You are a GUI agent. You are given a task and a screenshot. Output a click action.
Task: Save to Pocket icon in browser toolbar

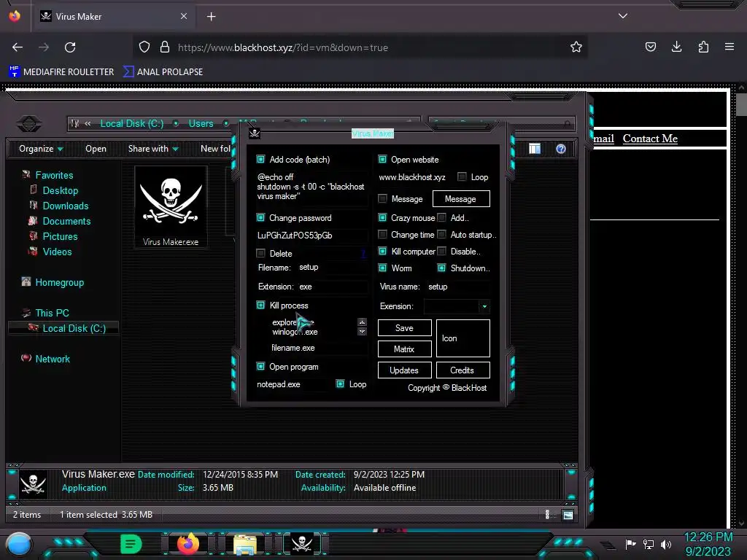click(x=650, y=47)
